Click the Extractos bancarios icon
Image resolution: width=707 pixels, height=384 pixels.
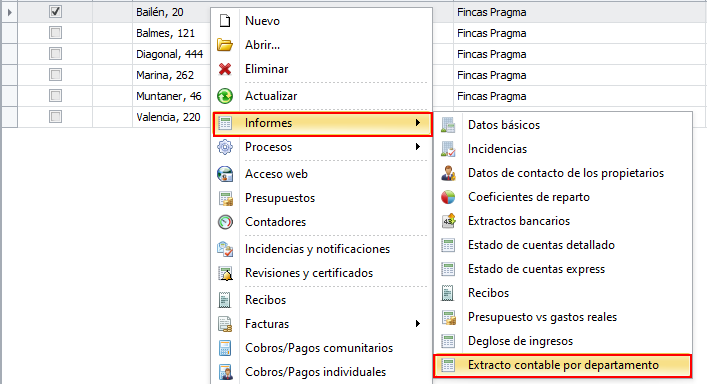448,221
